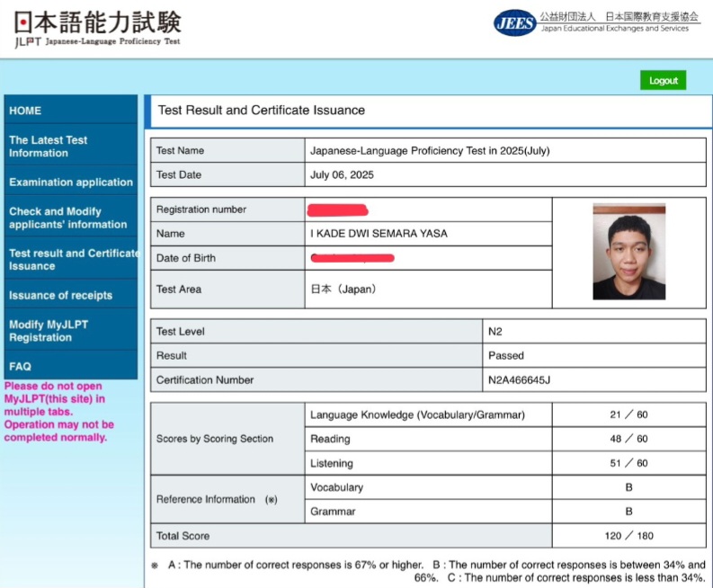Click the 'Reference Information (※)' label
This screenshot has height=588, width=713.
point(217,499)
